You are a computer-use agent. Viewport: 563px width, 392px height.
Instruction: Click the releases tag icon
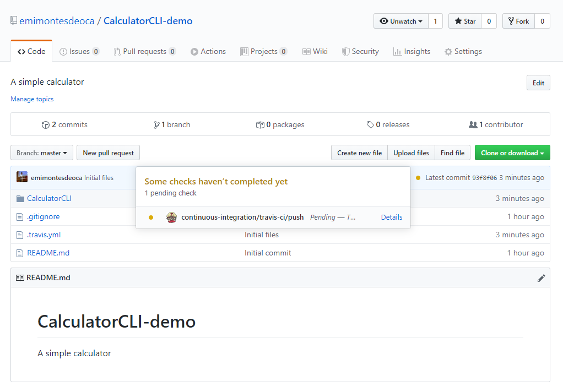coord(370,125)
